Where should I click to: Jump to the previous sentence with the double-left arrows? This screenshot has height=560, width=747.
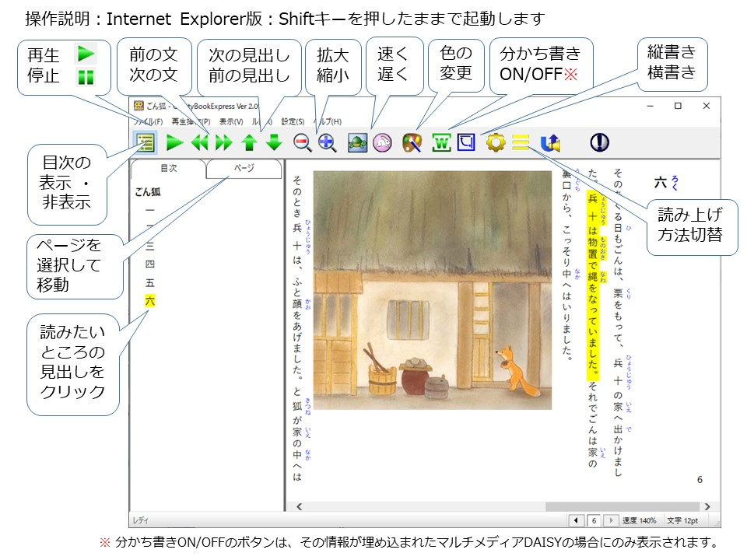(200, 142)
